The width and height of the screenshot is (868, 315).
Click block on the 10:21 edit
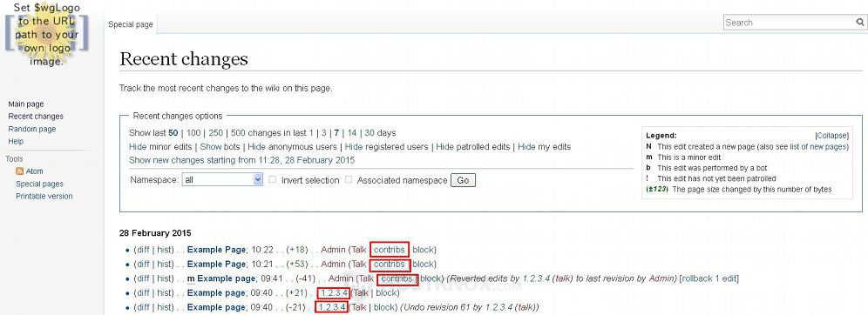[423, 265]
